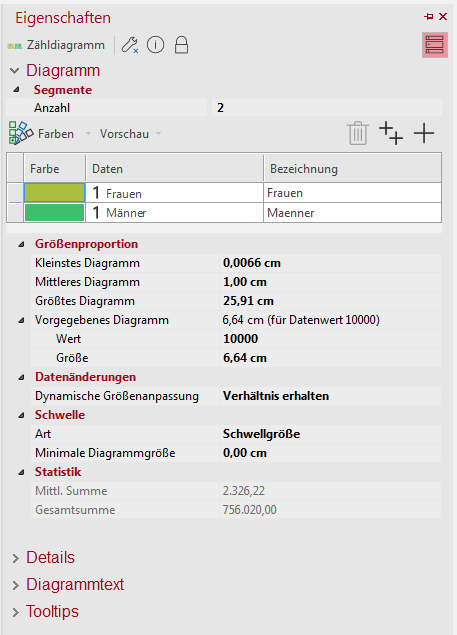This screenshot has height=635, width=457.
Task: Open the info circle icon
Action: [156, 45]
